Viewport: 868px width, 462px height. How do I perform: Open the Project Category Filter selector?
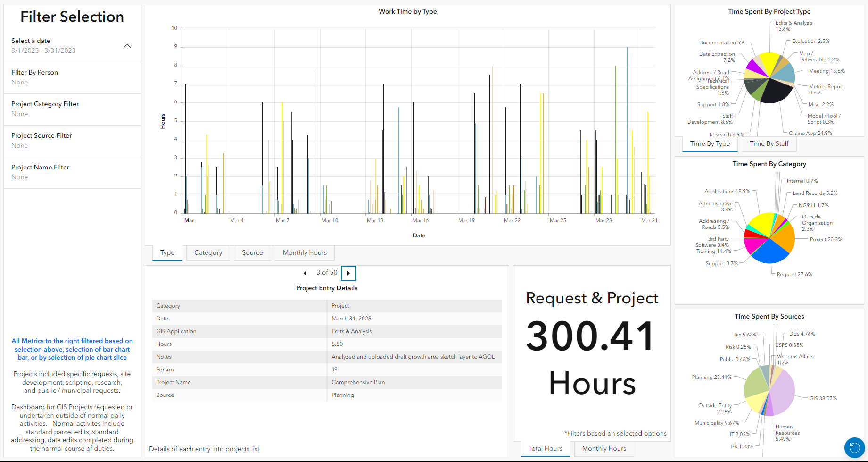click(72, 109)
